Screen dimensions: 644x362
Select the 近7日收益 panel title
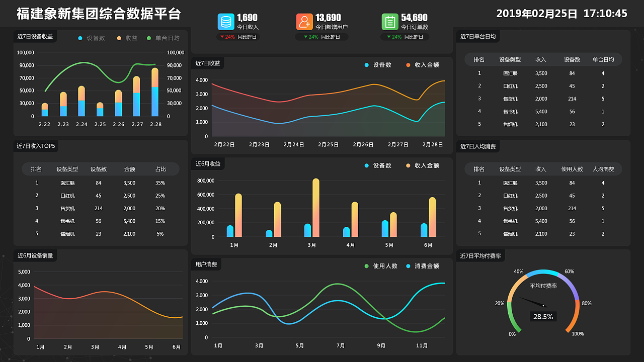click(208, 63)
